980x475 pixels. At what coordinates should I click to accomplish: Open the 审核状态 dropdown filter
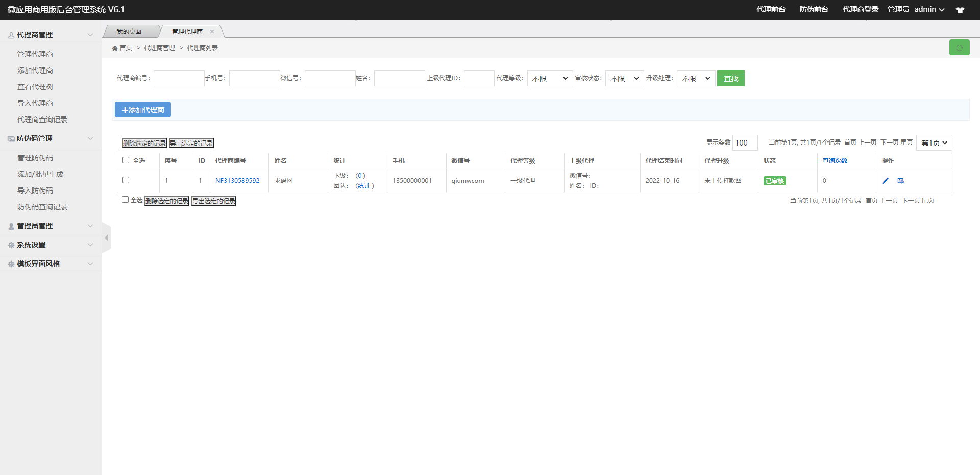[x=624, y=79]
